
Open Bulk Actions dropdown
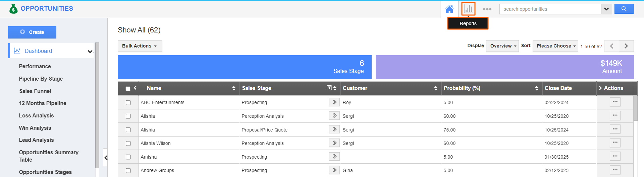tap(140, 46)
